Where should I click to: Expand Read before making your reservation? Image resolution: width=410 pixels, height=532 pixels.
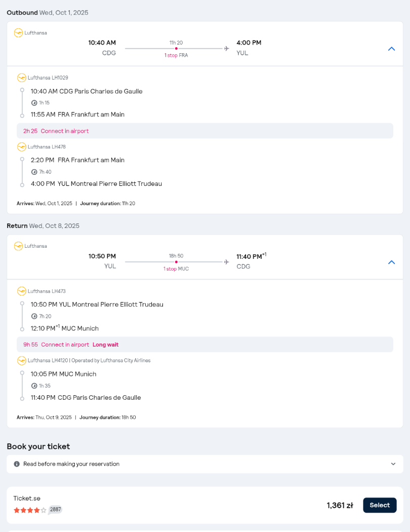[204, 464]
